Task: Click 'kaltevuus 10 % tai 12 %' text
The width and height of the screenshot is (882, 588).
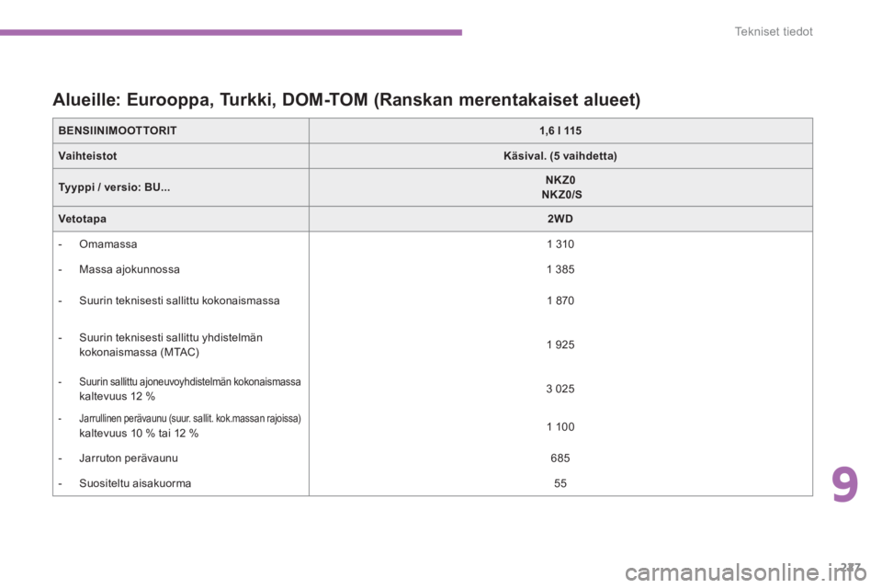Action: (139, 434)
